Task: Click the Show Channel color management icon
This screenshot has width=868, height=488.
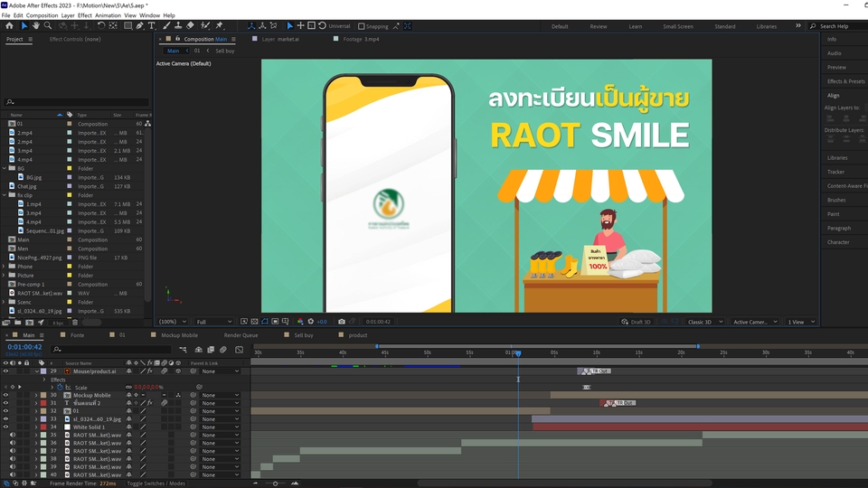Action: click(x=300, y=322)
